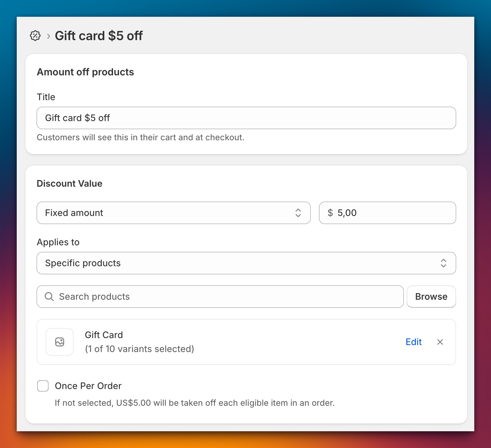491x448 pixels.
Task: Click the magnifier icon in product search
Action: tap(49, 297)
